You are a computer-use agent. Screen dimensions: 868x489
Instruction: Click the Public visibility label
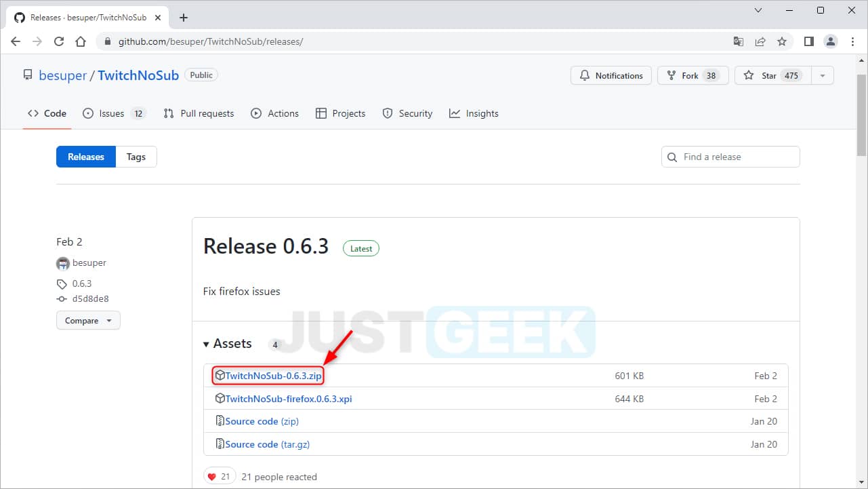pos(201,75)
